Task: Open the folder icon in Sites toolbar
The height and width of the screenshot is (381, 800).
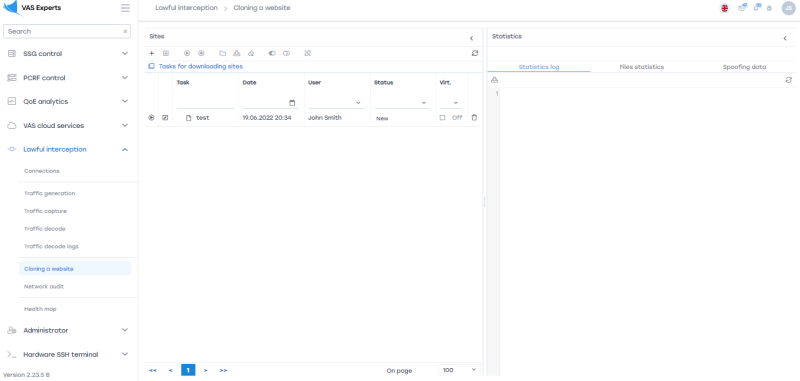Action: pyautogui.click(x=222, y=53)
